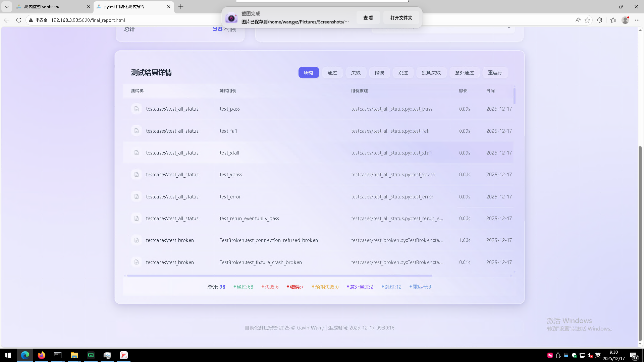Viewport: 644px width, 362px height.
Task: Filter results by 通过
Action: pos(332,73)
